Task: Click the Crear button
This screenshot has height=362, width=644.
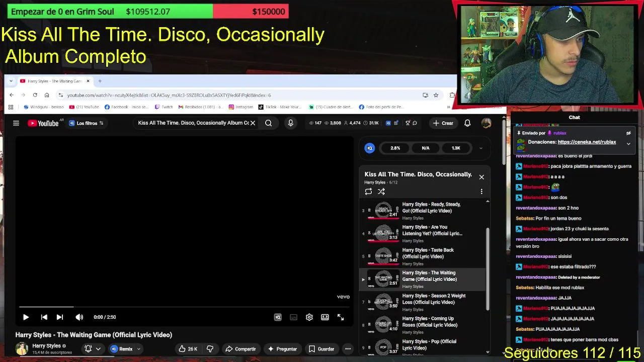Action: coord(443,123)
